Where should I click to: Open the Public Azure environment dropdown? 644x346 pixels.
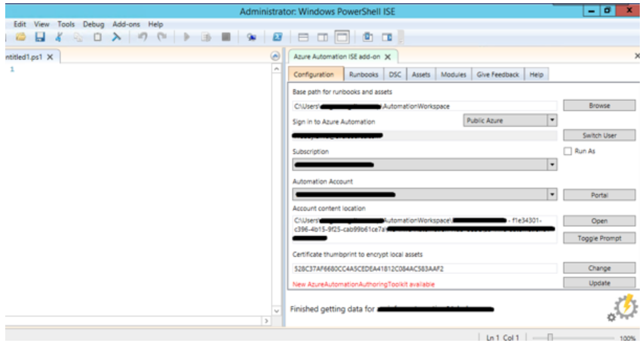click(510, 120)
